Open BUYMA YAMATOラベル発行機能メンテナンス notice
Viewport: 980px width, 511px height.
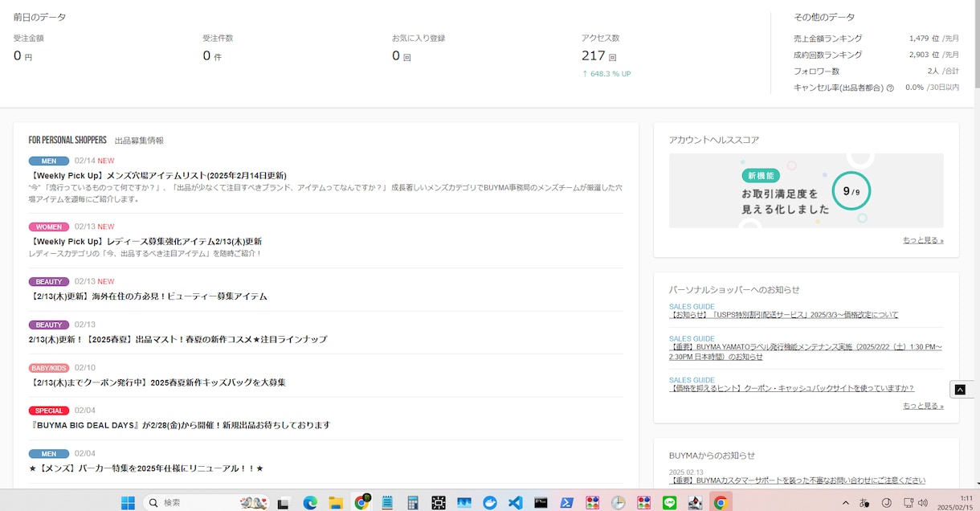[806, 352]
